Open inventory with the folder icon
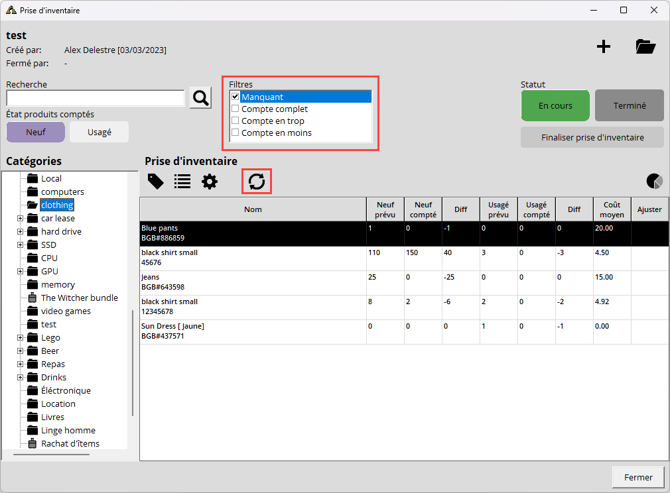This screenshot has height=493, width=670. 645,47
